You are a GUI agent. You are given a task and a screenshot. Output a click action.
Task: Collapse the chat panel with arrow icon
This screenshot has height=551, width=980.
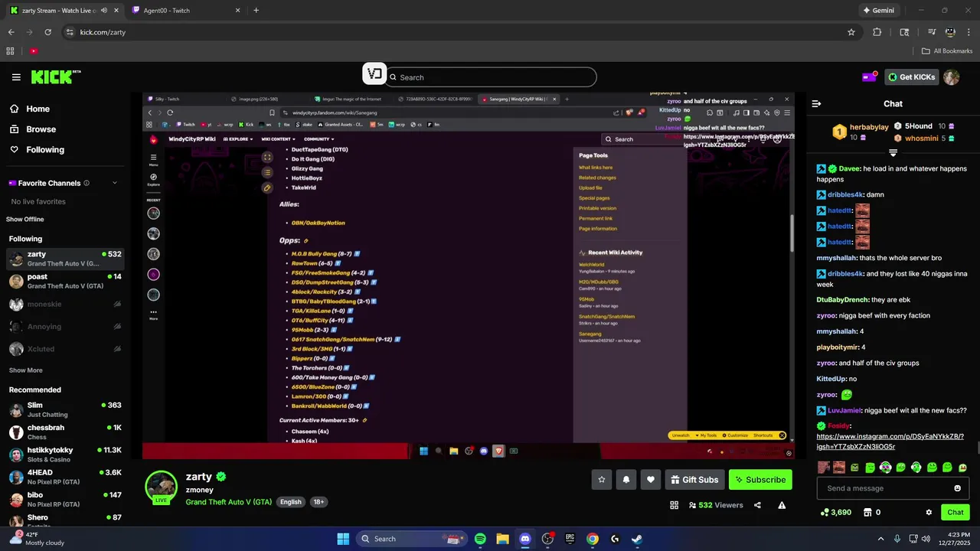tap(816, 103)
